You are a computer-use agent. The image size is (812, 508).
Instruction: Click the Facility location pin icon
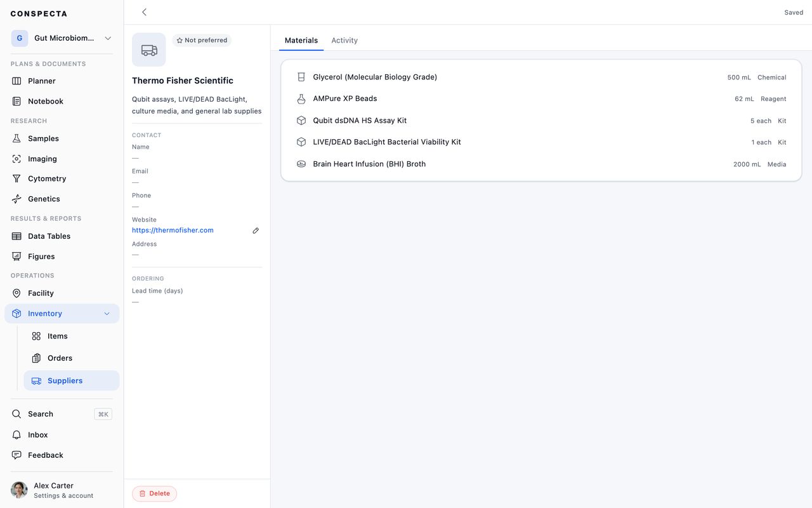[16, 293]
